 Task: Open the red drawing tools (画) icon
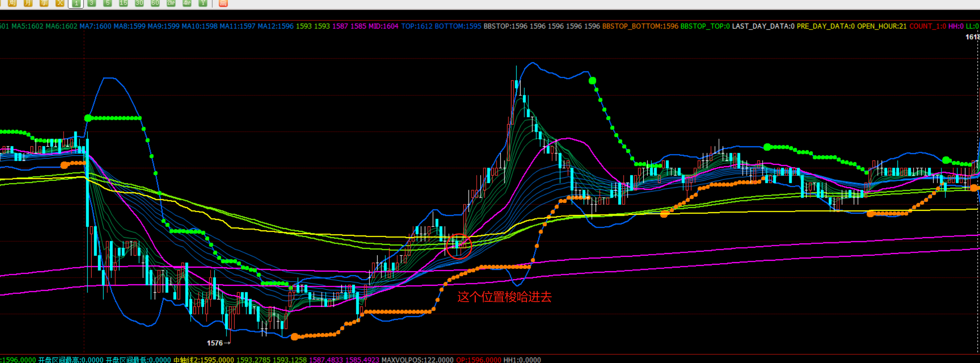click(x=223, y=3)
